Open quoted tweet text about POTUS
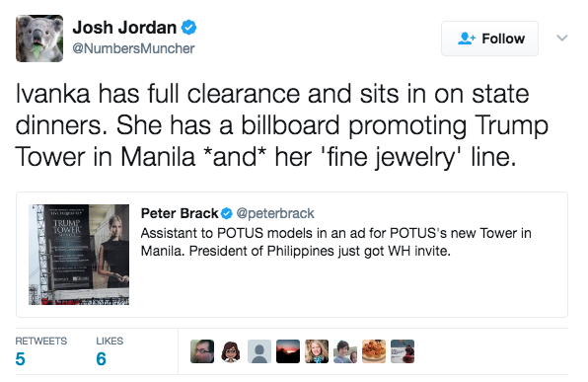The image size is (588, 382). tap(336, 242)
